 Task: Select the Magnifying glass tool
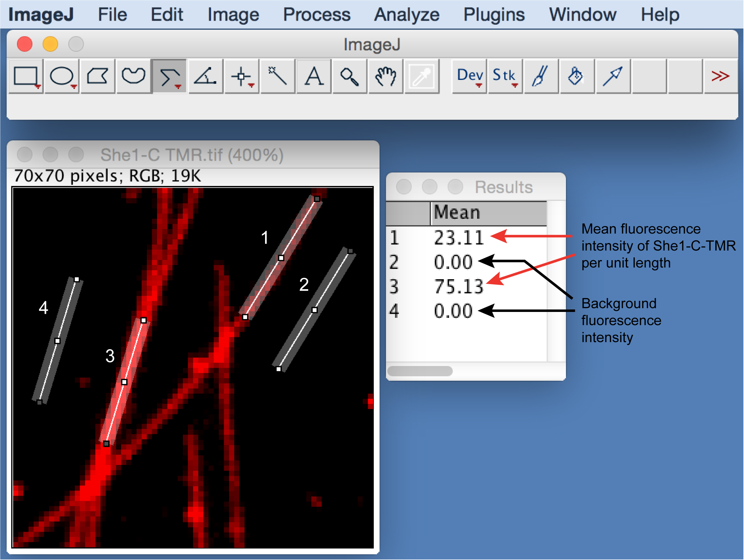(x=349, y=76)
